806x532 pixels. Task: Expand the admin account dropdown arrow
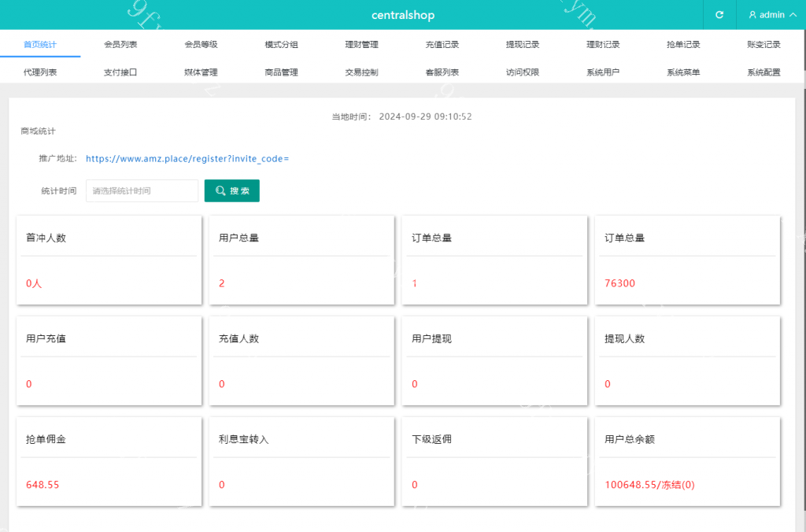tap(793, 15)
